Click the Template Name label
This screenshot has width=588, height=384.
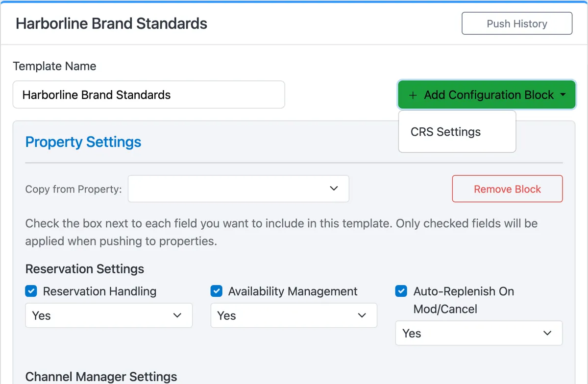click(x=54, y=66)
